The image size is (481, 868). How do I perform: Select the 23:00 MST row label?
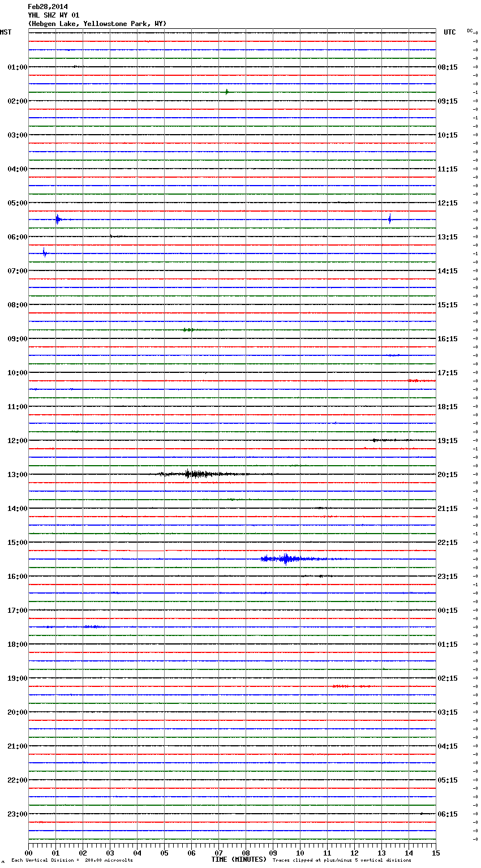pyautogui.click(x=17, y=814)
